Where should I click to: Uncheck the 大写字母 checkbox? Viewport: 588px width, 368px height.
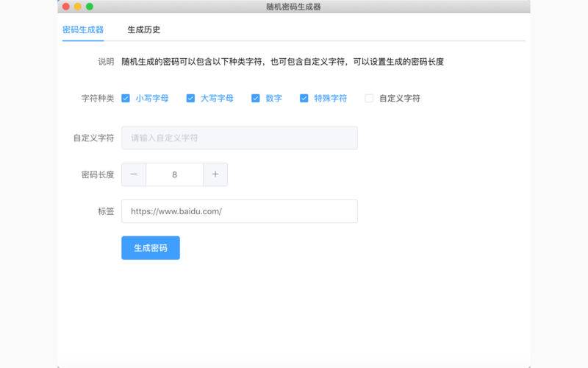[x=190, y=99]
